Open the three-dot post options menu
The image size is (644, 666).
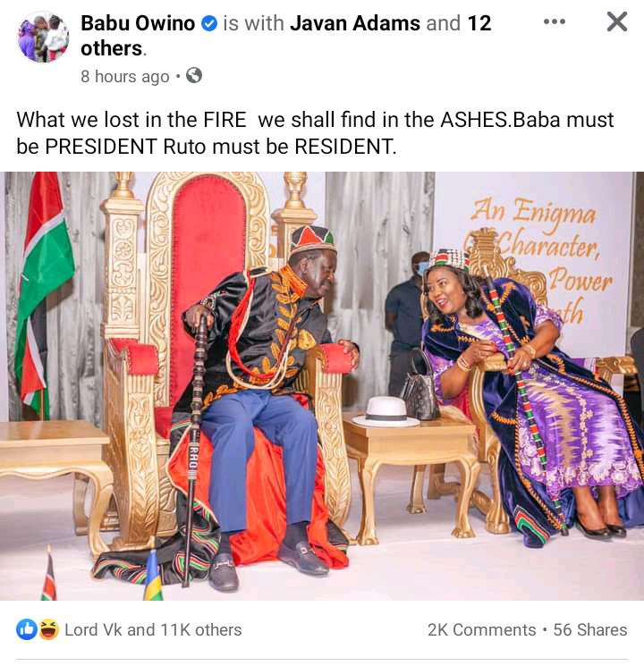point(555,21)
